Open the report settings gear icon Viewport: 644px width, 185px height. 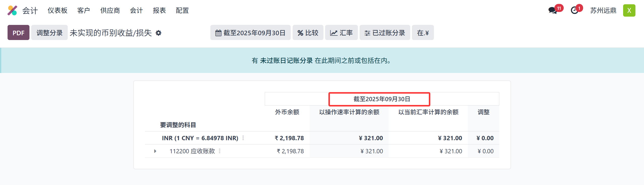coord(158,33)
